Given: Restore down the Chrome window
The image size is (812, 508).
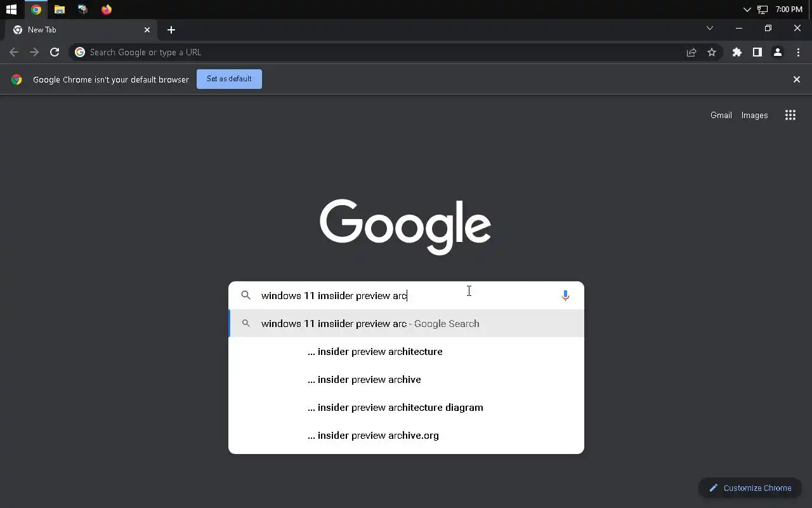Looking at the screenshot, I should [768, 28].
